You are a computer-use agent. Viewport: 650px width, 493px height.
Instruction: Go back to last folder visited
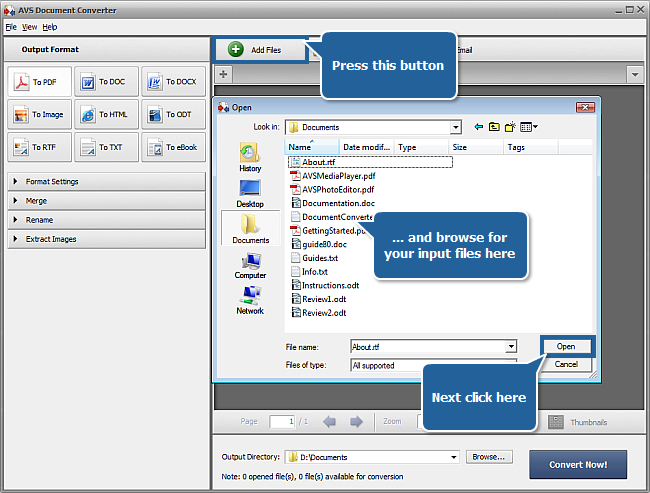(479, 127)
